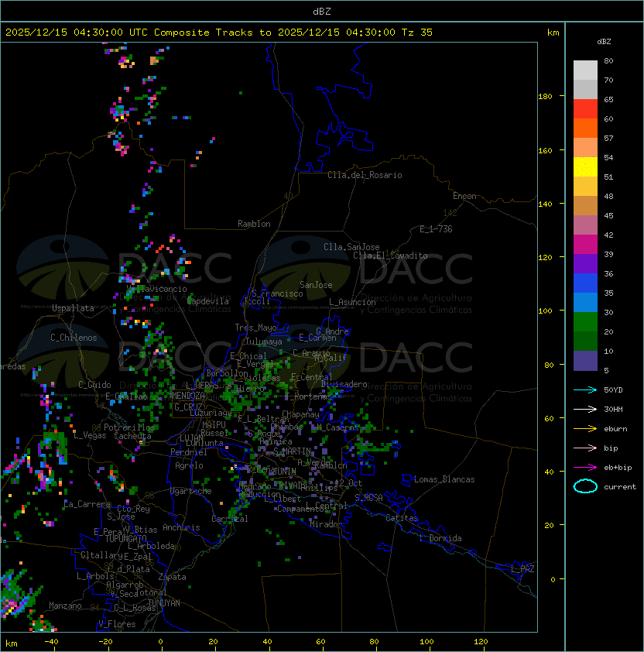Image resolution: width=644 pixels, height=652 pixels.
Task: Select bottom purple swatch above 5 label
Action: (585, 361)
